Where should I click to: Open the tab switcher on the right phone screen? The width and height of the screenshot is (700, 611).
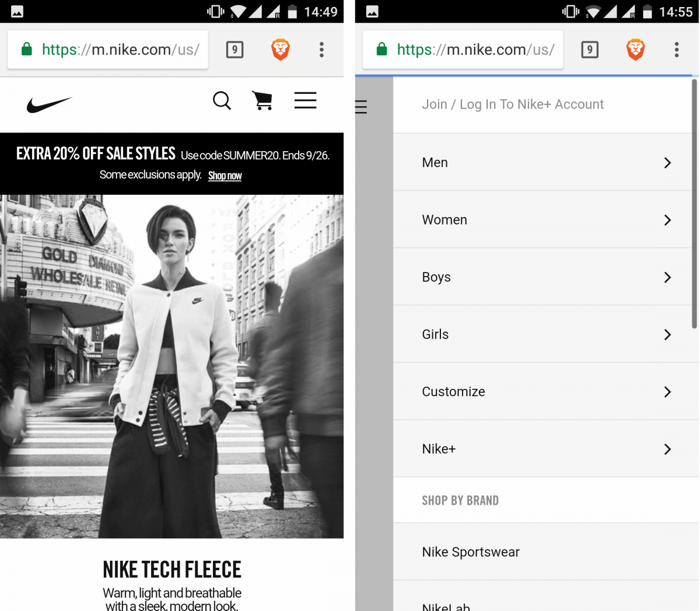coord(590,50)
